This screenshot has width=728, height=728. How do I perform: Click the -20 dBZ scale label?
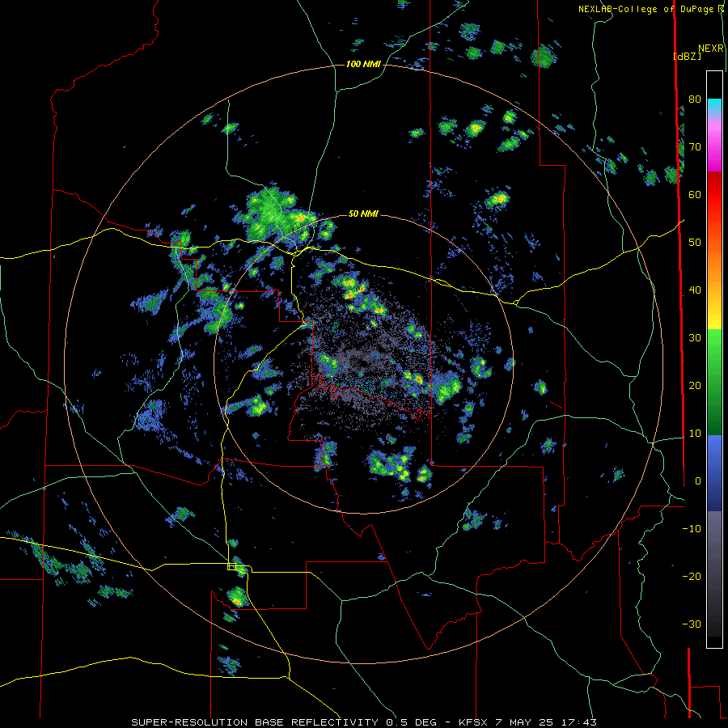coord(692,576)
